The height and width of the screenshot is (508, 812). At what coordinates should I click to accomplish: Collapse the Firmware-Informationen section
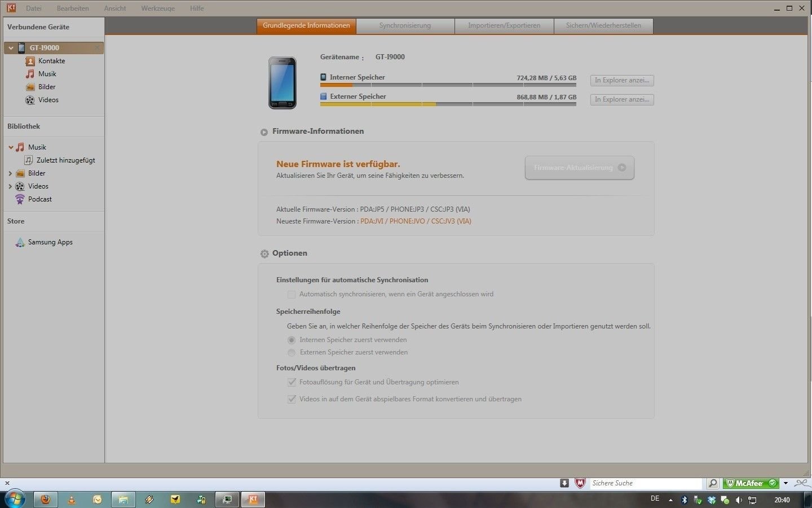[264, 132]
